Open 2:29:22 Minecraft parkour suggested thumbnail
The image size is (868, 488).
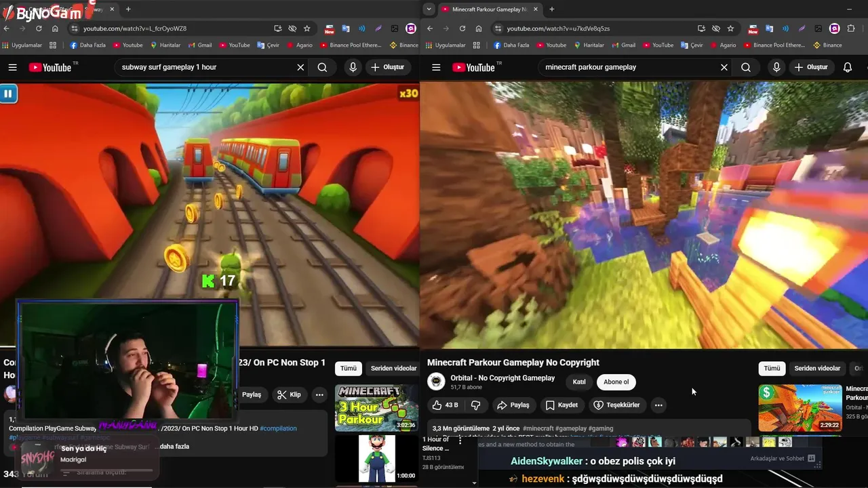tap(800, 408)
